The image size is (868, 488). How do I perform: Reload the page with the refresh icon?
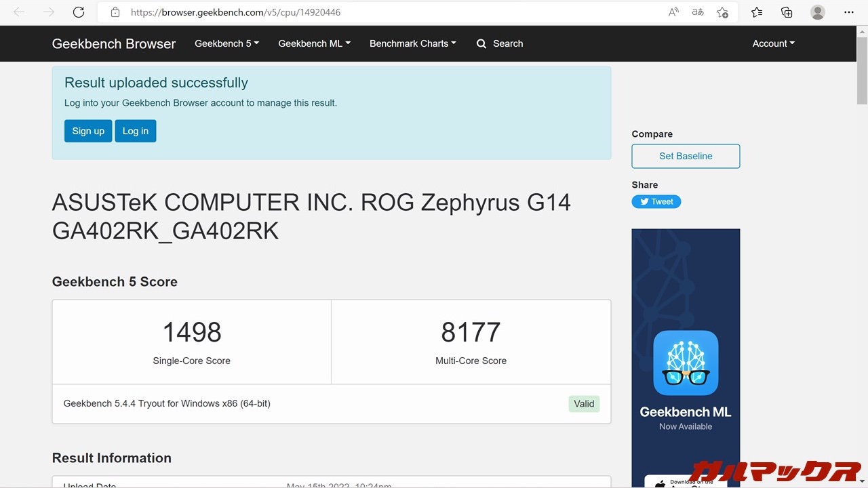(x=78, y=12)
